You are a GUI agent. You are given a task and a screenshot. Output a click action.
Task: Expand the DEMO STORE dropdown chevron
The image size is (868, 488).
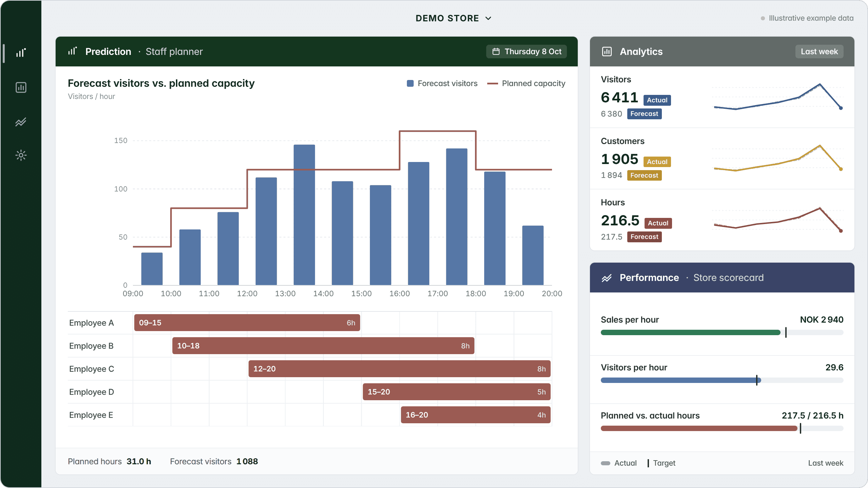pos(488,18)
